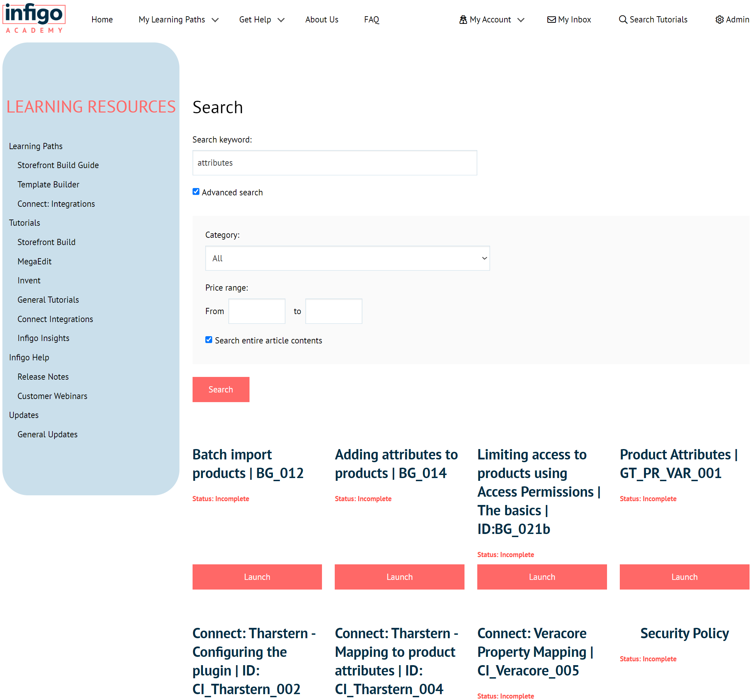Expand the My Learning Paths chevron
This screenshot has width=753, height=700.
215,20
